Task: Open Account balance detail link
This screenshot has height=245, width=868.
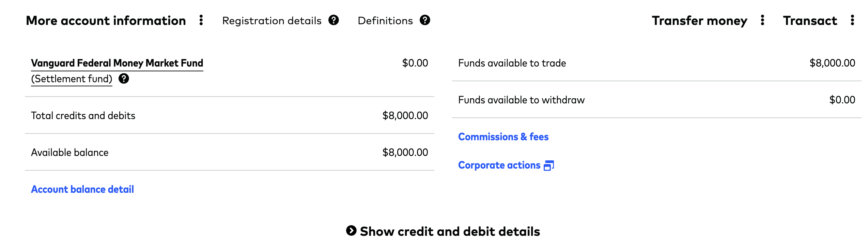Action: pos(82,189)
